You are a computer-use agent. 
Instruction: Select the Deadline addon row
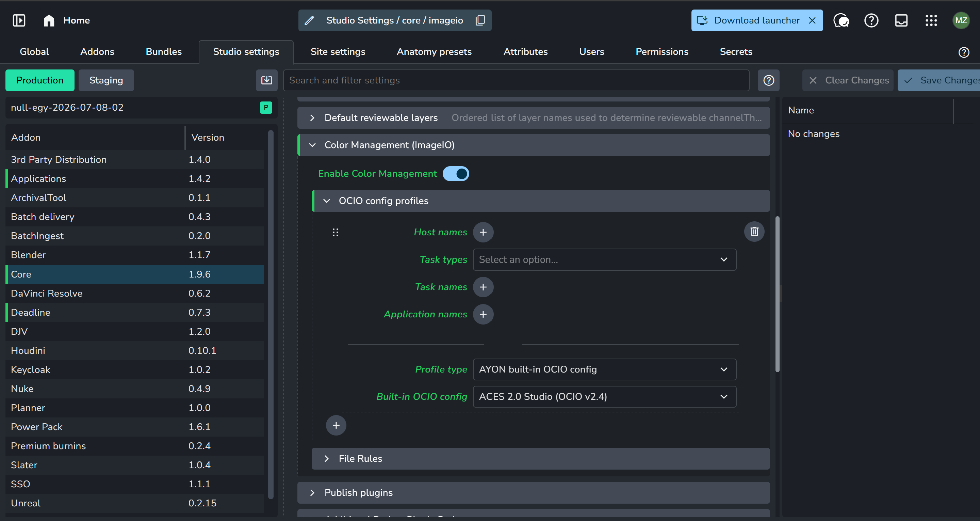click(135, 313)
